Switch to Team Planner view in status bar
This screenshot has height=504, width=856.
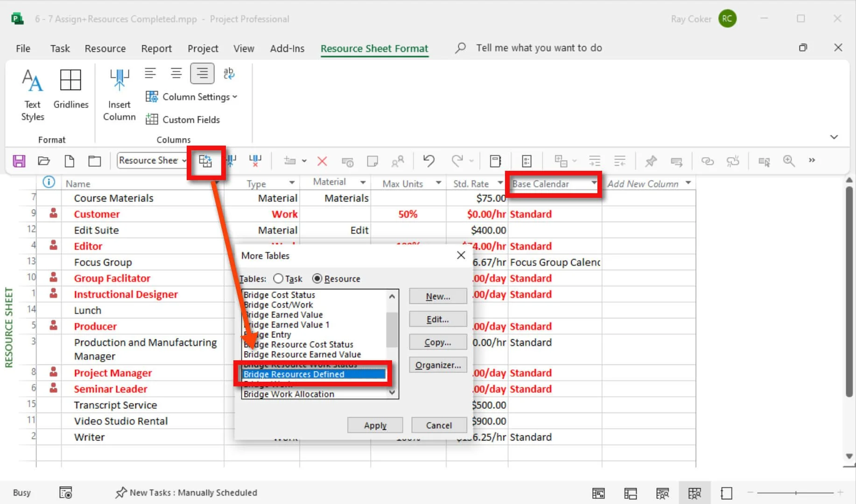(662, 493)
